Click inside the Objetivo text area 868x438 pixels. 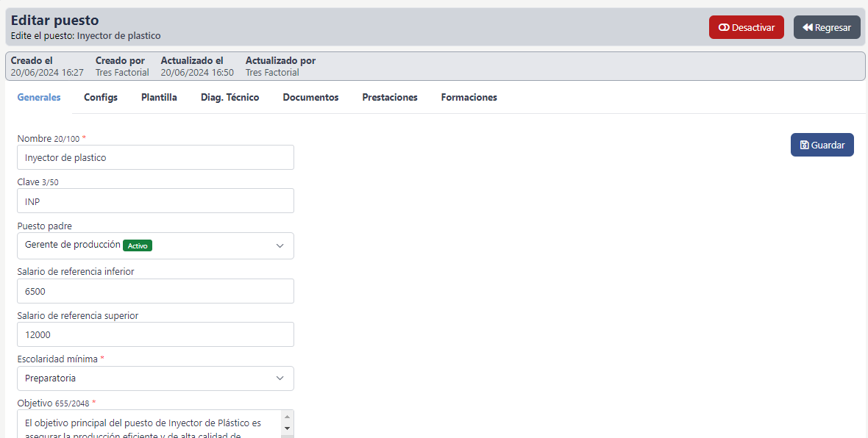pyautogui.click(x=147, y=425)
